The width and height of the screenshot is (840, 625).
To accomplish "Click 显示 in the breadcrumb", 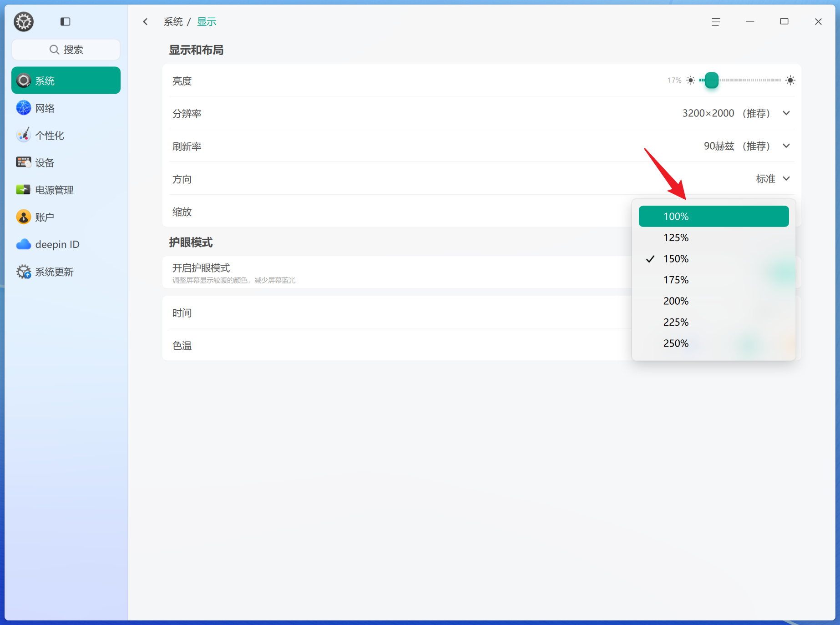I will [x=207, y=22].
